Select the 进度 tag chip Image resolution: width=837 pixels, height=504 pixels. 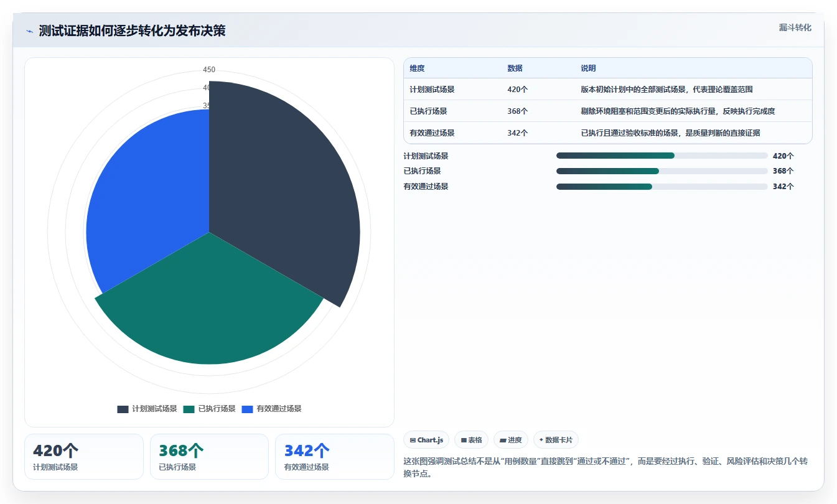(x=511, y=440)
